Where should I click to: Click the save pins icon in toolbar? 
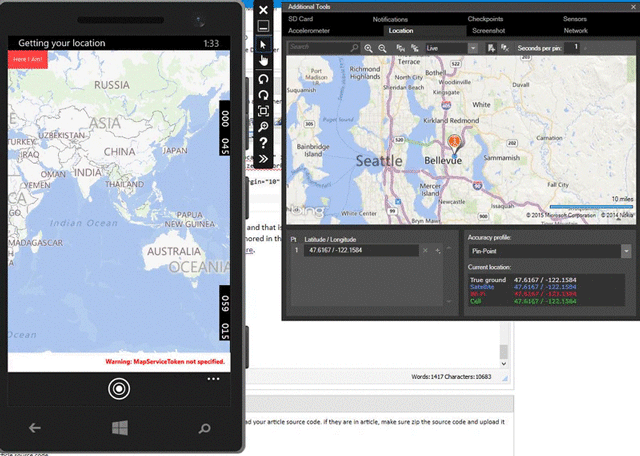pyautogui.click(x=491, y=48)
